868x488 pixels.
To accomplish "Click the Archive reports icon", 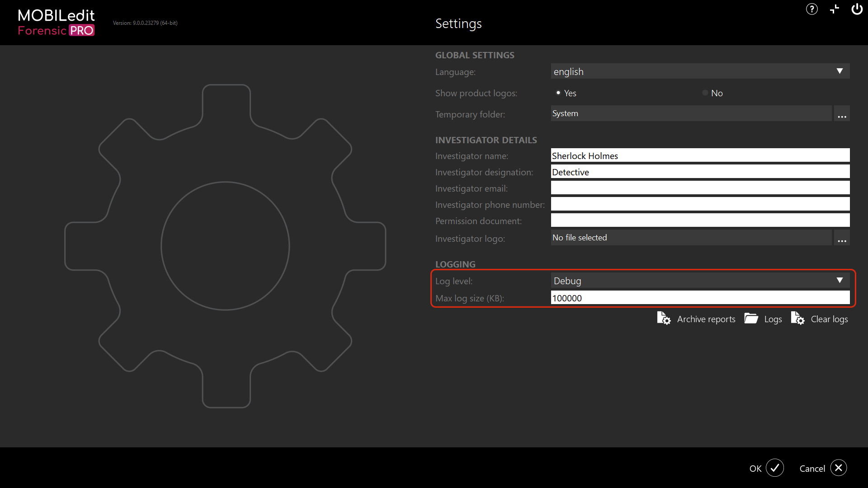I will click(663, 318).
